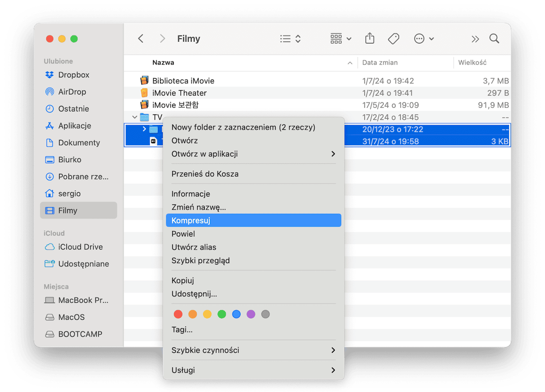Click the 3,7 MB size value

(496, 81)
